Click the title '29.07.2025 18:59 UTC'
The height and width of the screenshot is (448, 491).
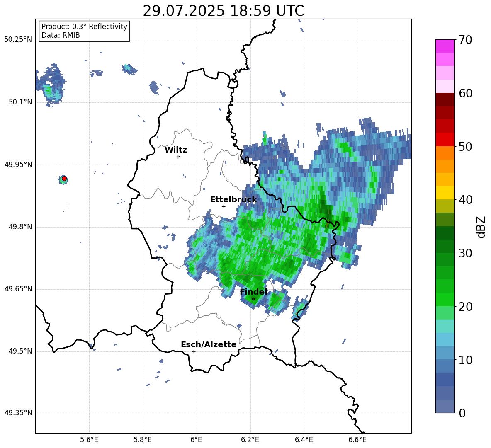[223, 11]
